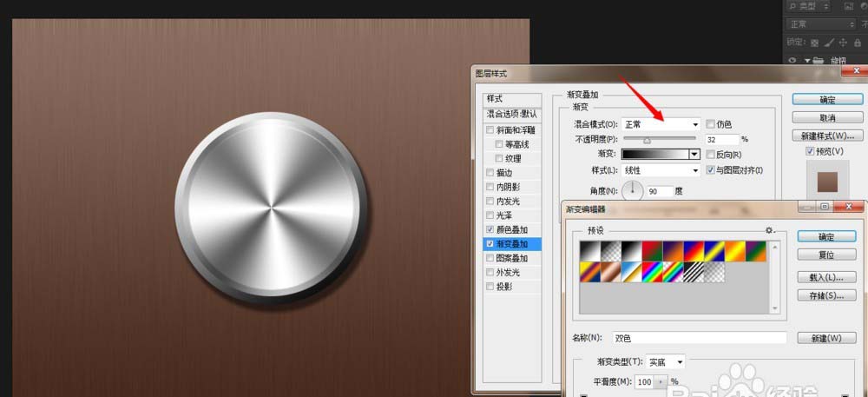Open the 混合模式 blend mode dropdown
The height and width of the screenshot is (397, 868).
click(x=661, y=124)
